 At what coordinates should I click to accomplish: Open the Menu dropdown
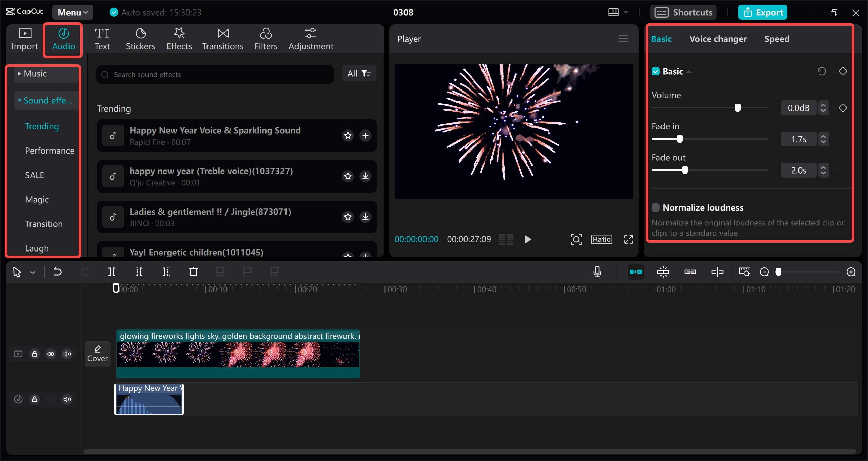click(72, 12)
